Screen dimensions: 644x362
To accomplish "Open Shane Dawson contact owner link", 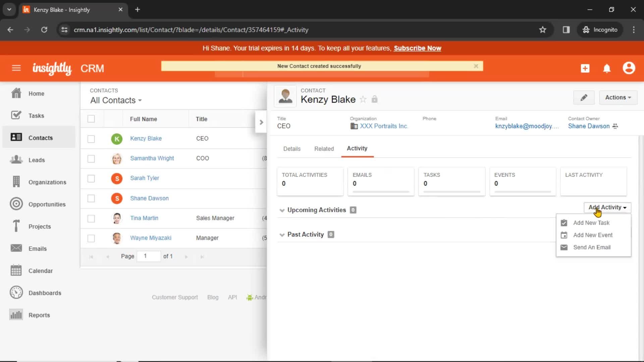I will coord(589,126).
